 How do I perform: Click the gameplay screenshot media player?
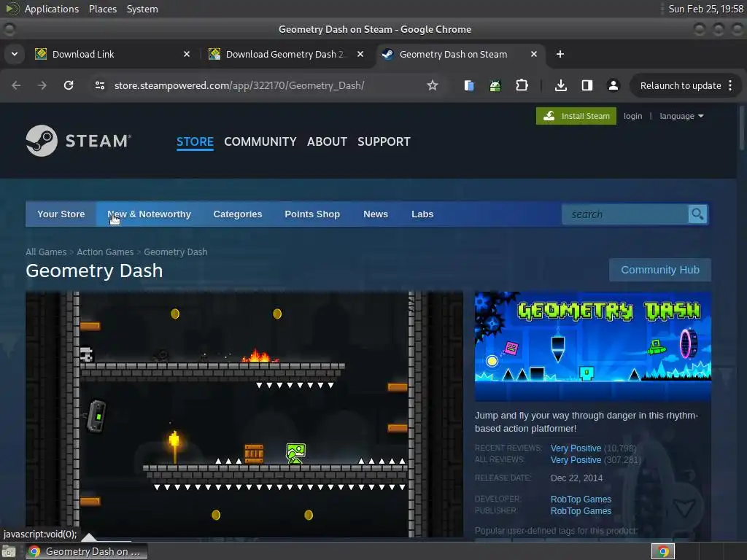244,414
